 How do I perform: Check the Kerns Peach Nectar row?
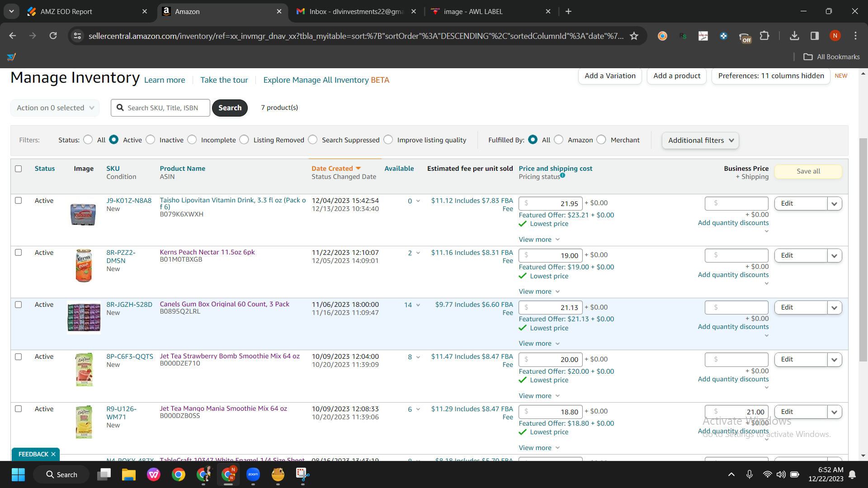pos(19,252)
